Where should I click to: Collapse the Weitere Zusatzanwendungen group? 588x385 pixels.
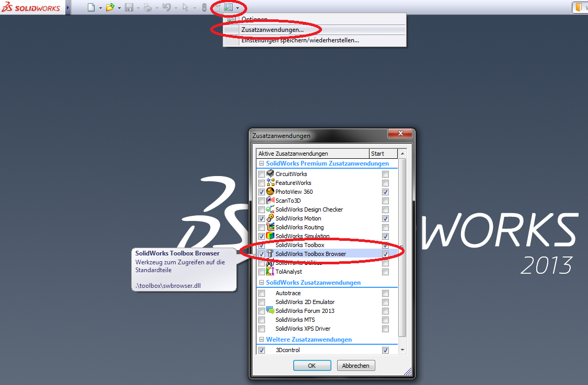pos(261,339)
